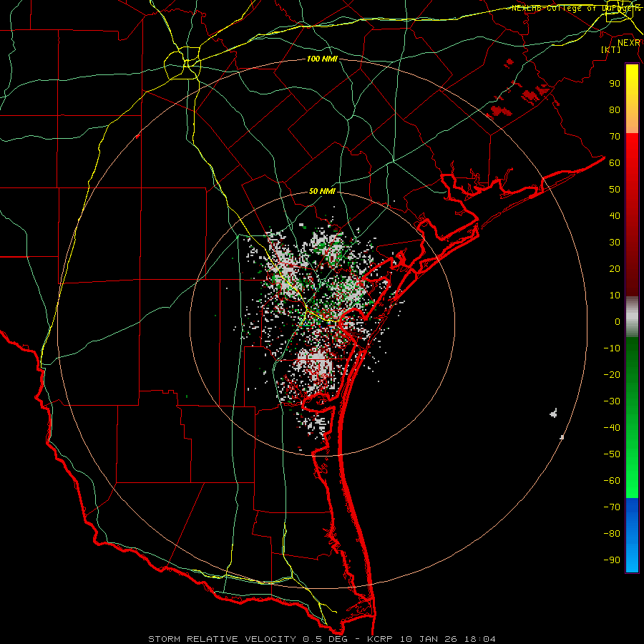Click the -80 value on the velocity scale
This screenshot has width=644, height=644.
tap(612, 534)
